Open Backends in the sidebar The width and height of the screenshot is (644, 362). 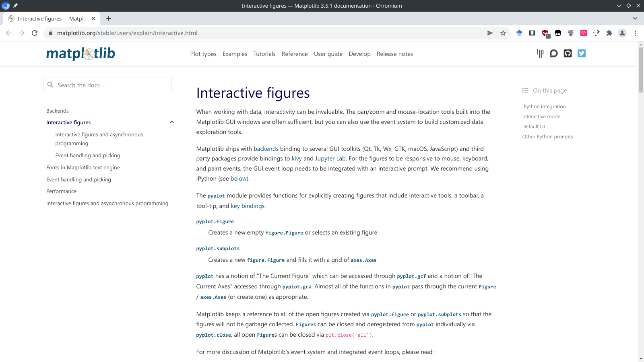coord(58,111)
